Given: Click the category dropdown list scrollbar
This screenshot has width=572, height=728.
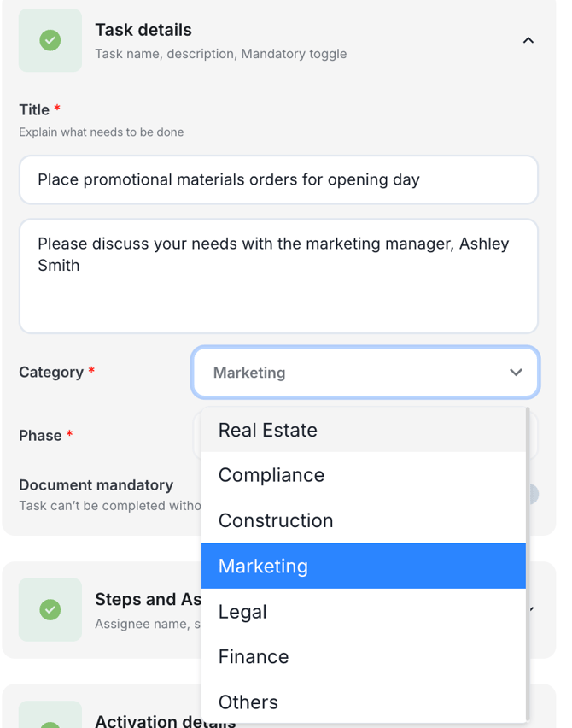Looking at the screenshot, I should click(x=528, y=564).
